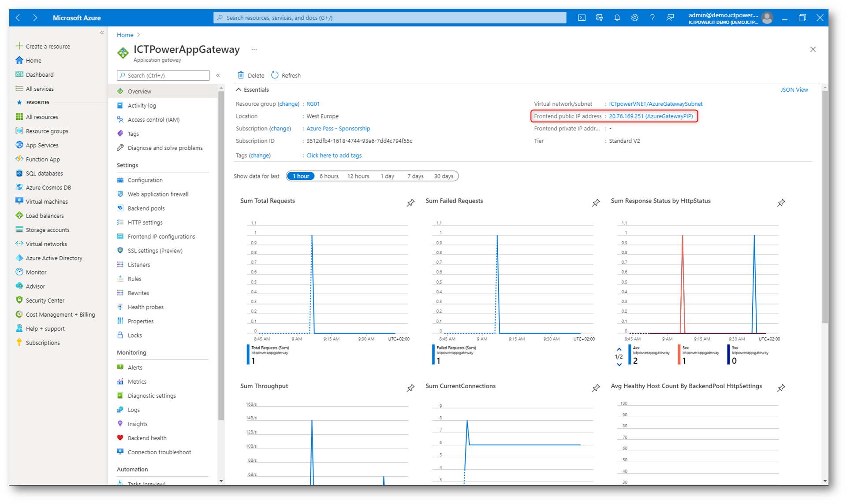
Task: Open the gateway ellipsis more options
Action: (x=254, y=49)
